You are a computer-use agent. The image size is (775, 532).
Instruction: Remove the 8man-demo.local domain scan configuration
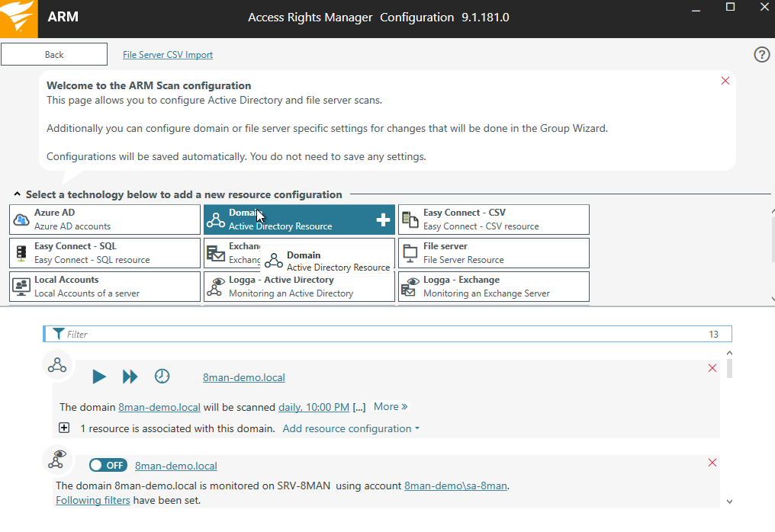click(x=712, y=368)
